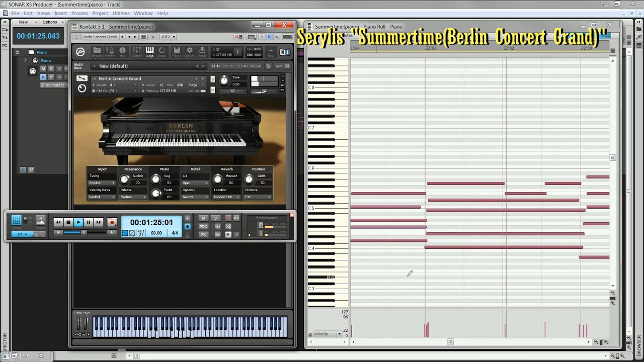This screenshot has width=644, height=362.
Task: Open the File menu
Action: (x=15, y=13)
